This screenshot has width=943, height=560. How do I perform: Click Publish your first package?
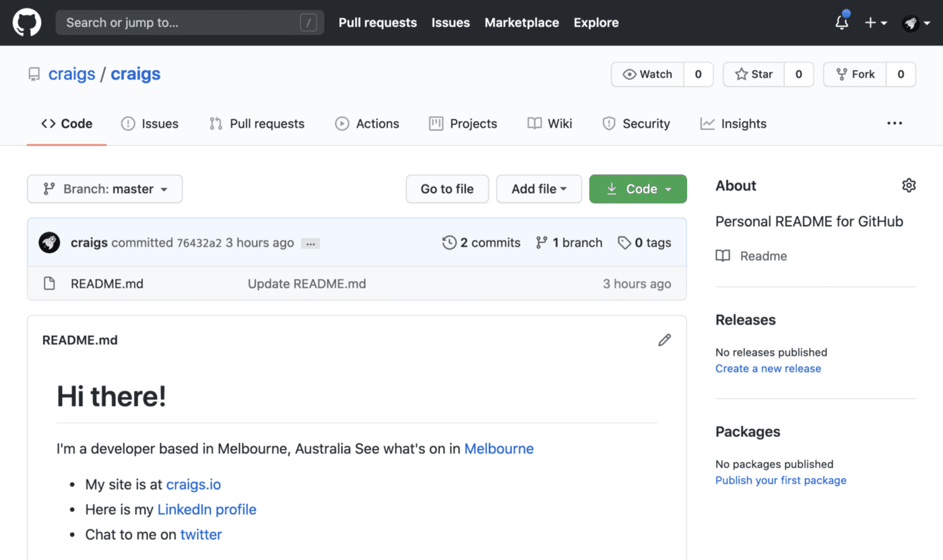pos(781,481)
